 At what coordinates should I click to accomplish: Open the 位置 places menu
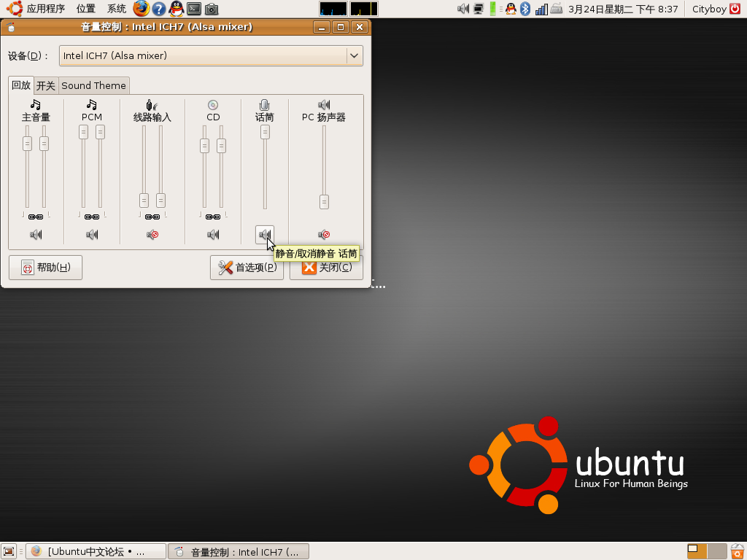[86, 9]
